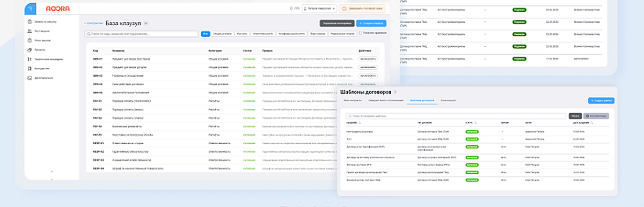The width and height of the screenshot is (644, 207).
Task: Click the blue menu icon beside the AGORA logo
Action: coord(31,9)
